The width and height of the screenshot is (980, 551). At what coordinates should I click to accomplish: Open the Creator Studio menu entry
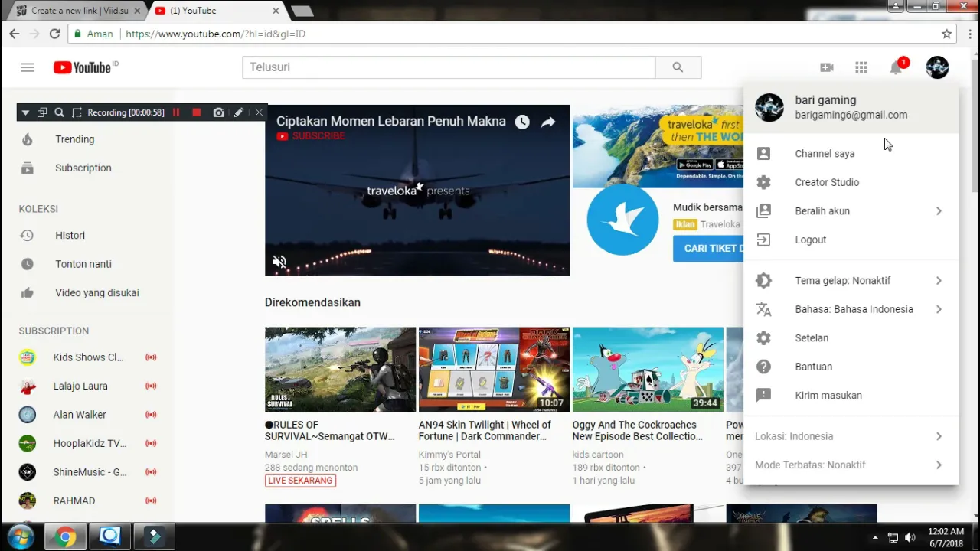851,182
